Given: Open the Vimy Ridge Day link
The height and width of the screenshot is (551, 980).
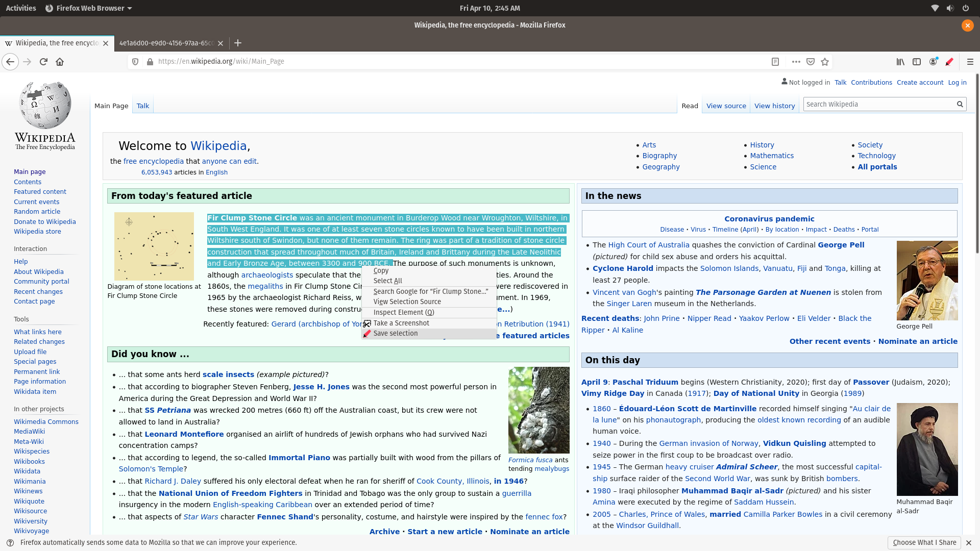Looking at the screenshot, I should [612, 393].
